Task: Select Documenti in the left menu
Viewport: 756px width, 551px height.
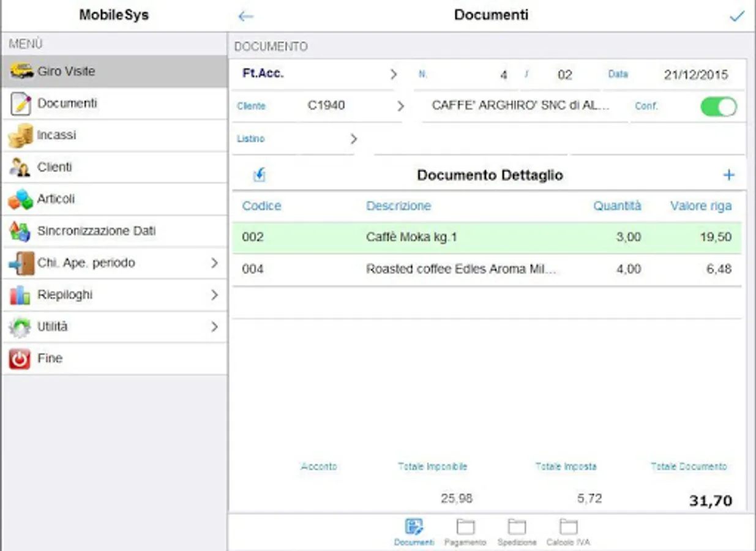Action: click(x=114, y=103)
